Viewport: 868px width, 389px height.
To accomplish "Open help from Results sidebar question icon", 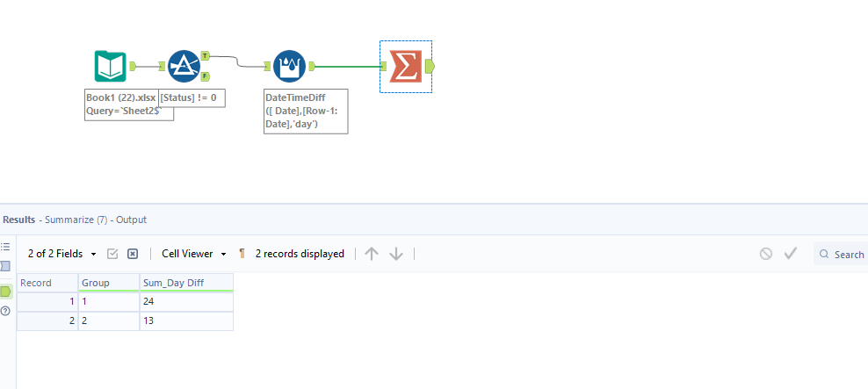I will coord(5,311).
